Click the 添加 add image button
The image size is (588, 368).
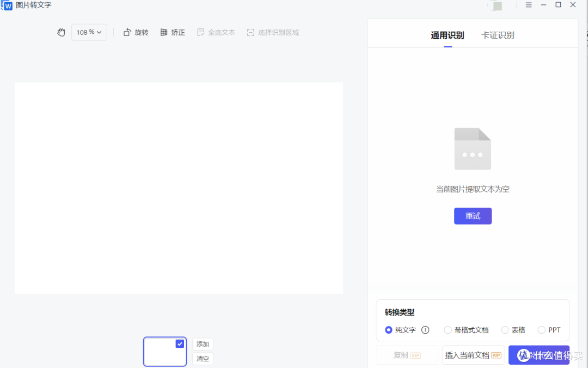[x=203, y=344]
